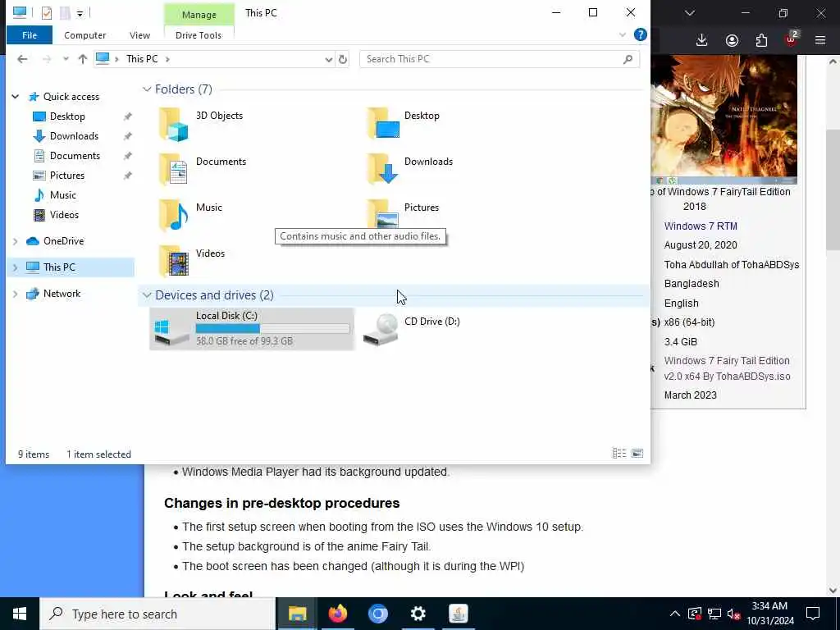840x630 pixels.
Task: Select the Pictures folder in Folders section
Action: pyautogui.click(x=403, y=213)
